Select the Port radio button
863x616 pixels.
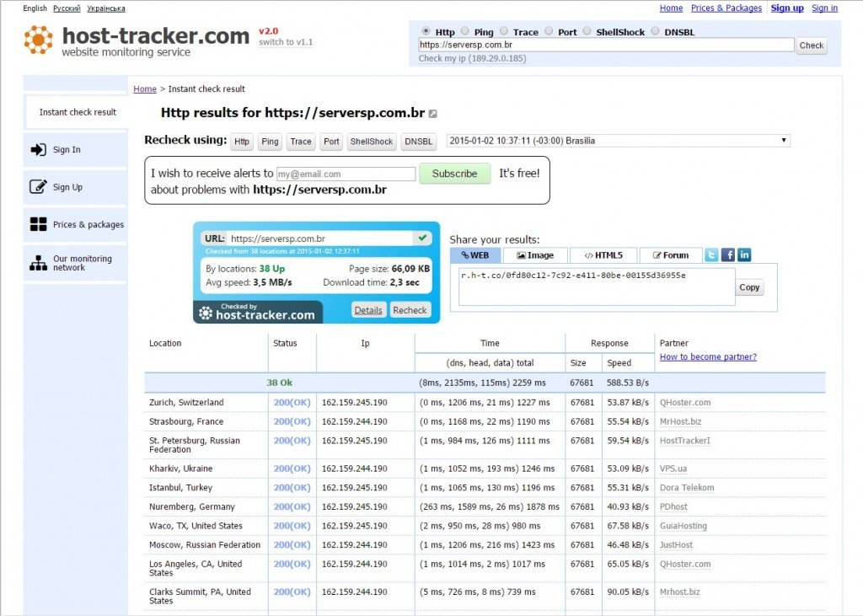pos(549,31)
